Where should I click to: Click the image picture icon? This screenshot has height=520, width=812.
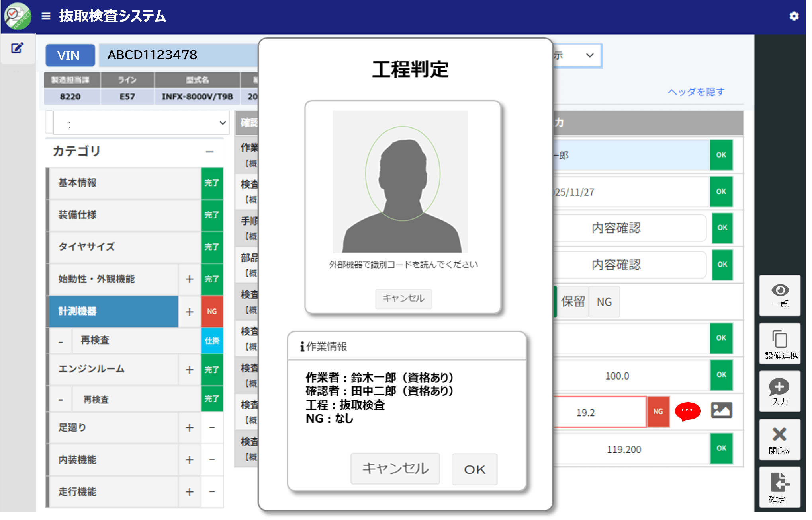[x=721, y=411]
